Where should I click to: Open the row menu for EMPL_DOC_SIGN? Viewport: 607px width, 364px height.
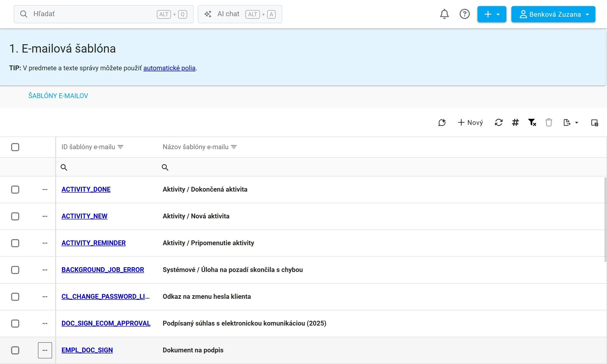[45, 350]
